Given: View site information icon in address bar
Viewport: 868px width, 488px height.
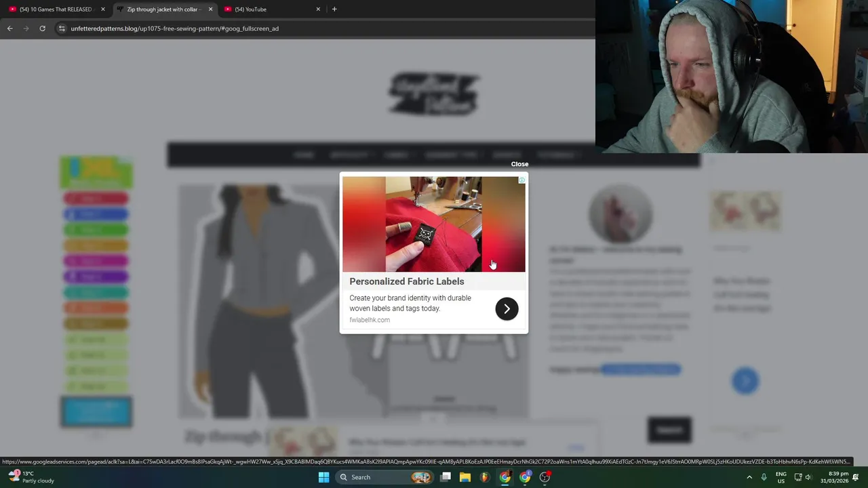Looking at the screenshot, I should click(x=62, y=28).
